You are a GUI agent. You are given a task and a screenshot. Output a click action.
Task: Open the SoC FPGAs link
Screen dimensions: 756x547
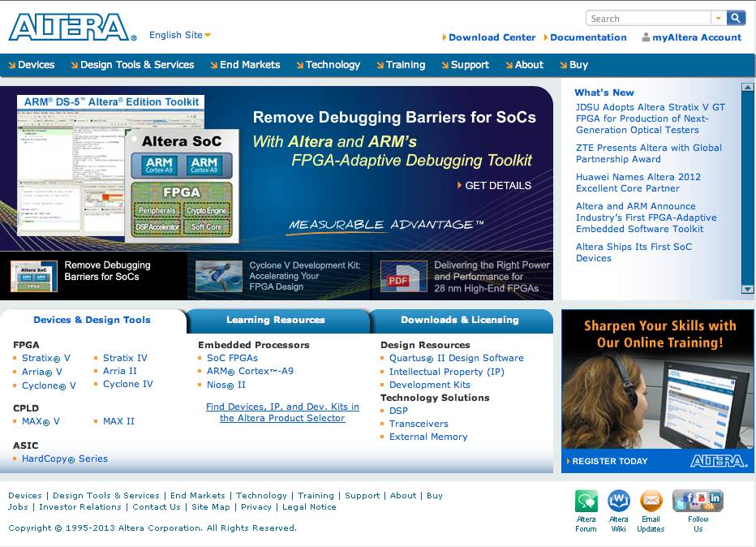point(232,358)
